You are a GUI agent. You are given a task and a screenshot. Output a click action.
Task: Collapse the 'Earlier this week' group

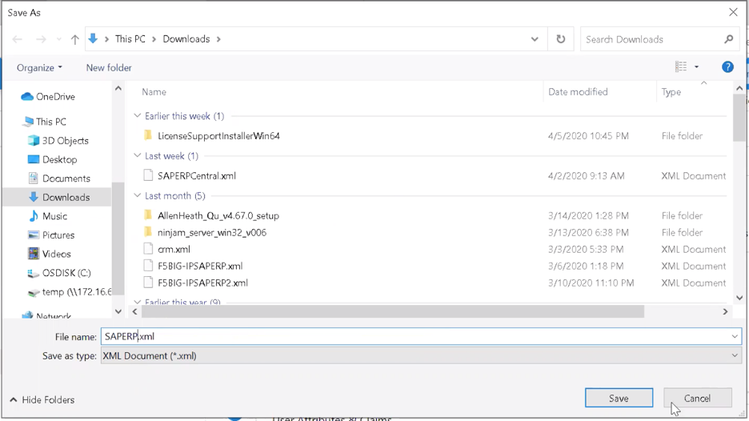[x=137, y=116]
